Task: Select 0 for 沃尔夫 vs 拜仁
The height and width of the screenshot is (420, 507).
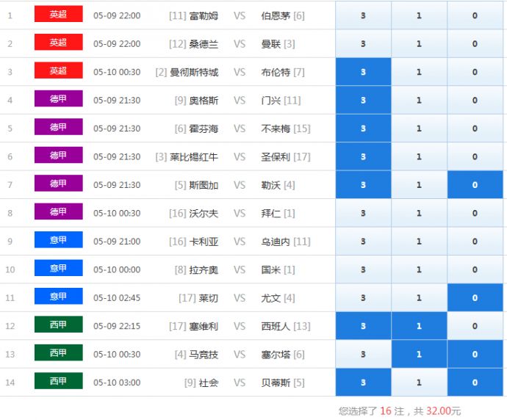Action: pos(475,213)
